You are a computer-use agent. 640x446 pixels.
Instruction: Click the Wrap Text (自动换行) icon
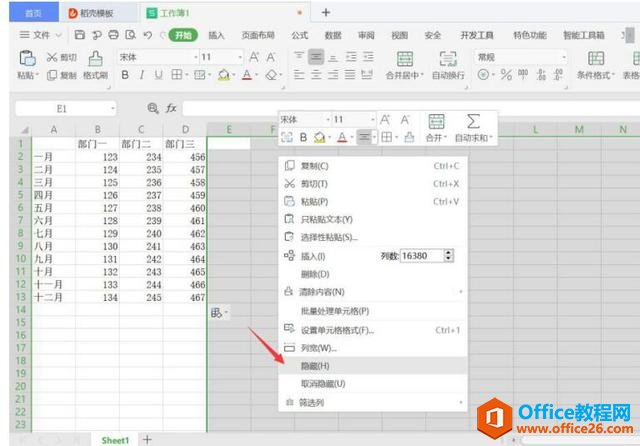pyautogui.click(x=448, y=59)
